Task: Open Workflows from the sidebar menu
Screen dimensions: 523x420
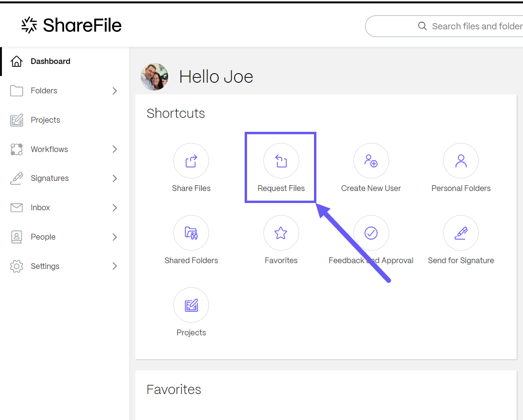Action: [x=50, y=149]
